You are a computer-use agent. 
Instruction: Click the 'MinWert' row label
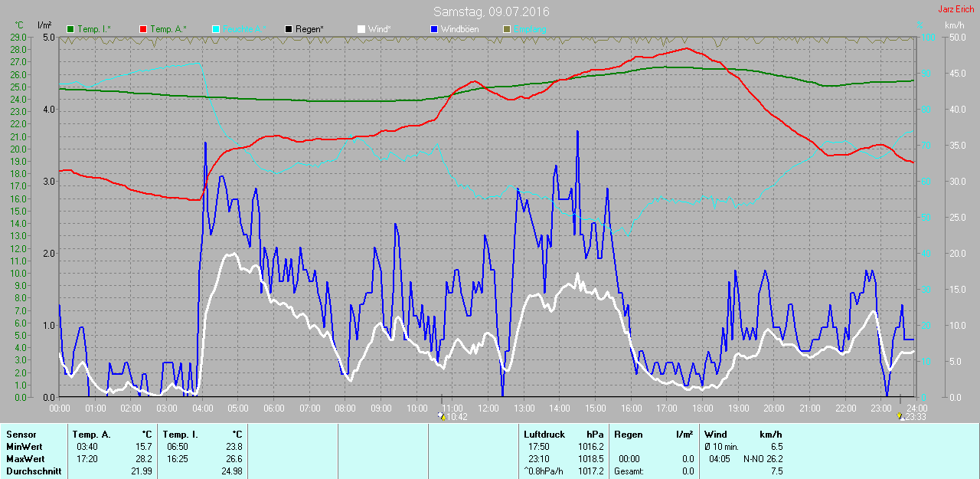(24, 447)
